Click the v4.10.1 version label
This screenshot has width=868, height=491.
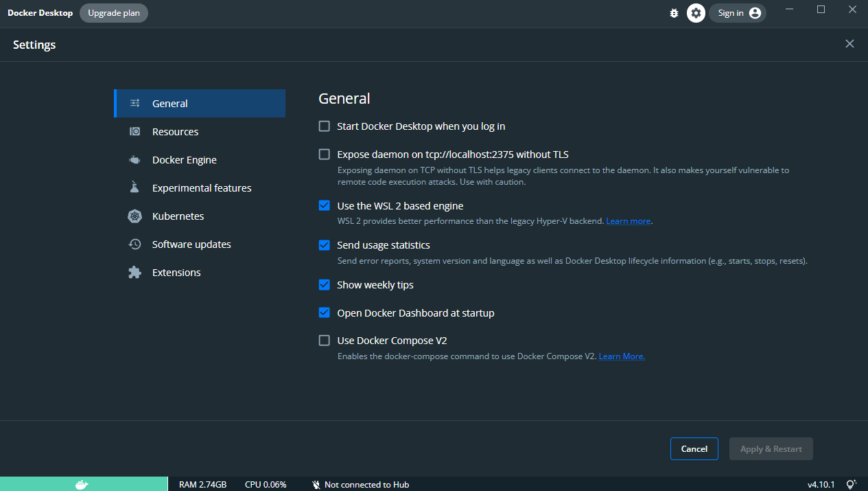821,485
